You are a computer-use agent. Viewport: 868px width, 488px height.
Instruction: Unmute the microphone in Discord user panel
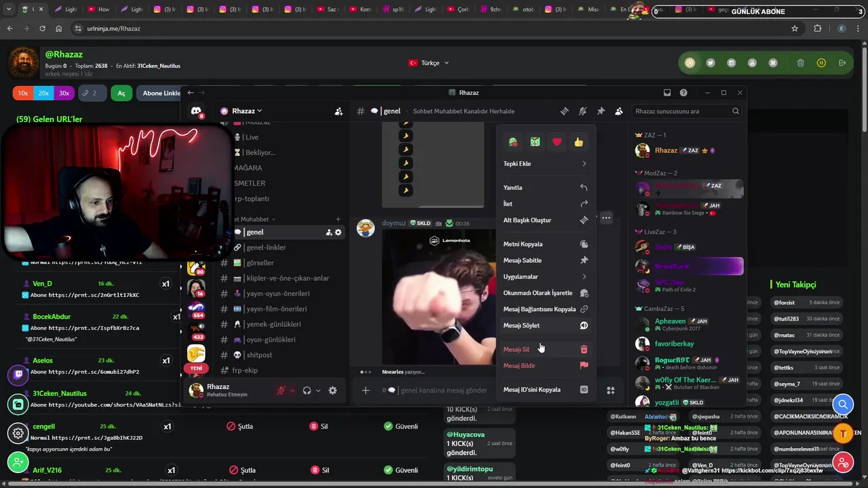[281, 390]
